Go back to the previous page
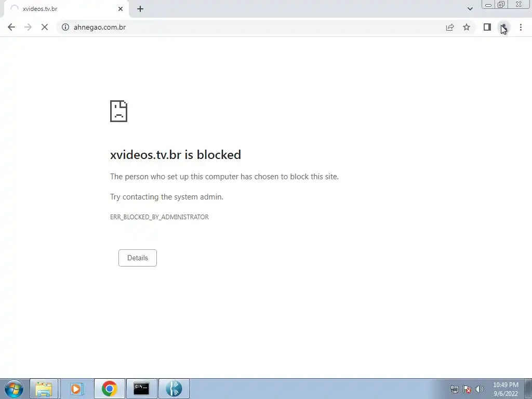This screenshot has height=399, width=532. pyautogui.click(x=11, y=27)
